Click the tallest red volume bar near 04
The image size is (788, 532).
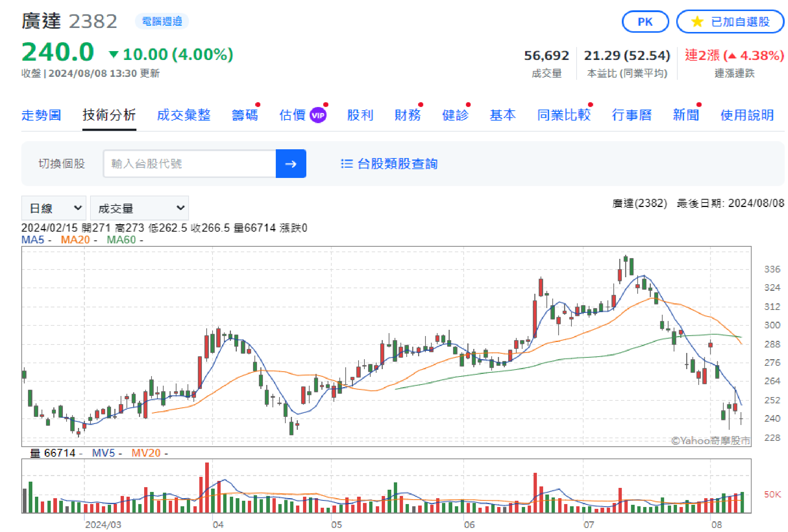(x=207, y=487)
